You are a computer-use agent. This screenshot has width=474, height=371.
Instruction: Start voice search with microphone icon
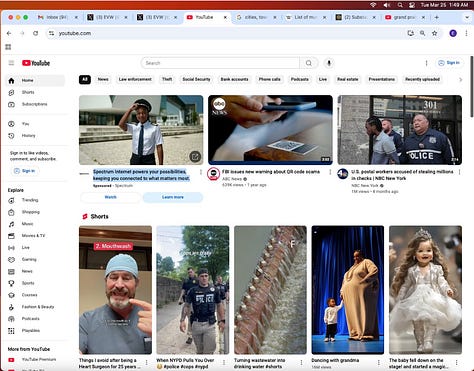pos(329,63)
